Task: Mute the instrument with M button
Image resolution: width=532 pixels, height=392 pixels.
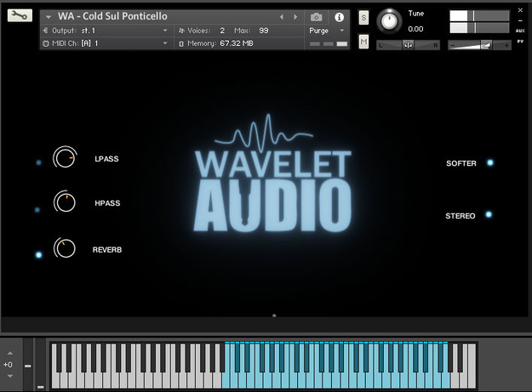Action: (x=363, y=42)
